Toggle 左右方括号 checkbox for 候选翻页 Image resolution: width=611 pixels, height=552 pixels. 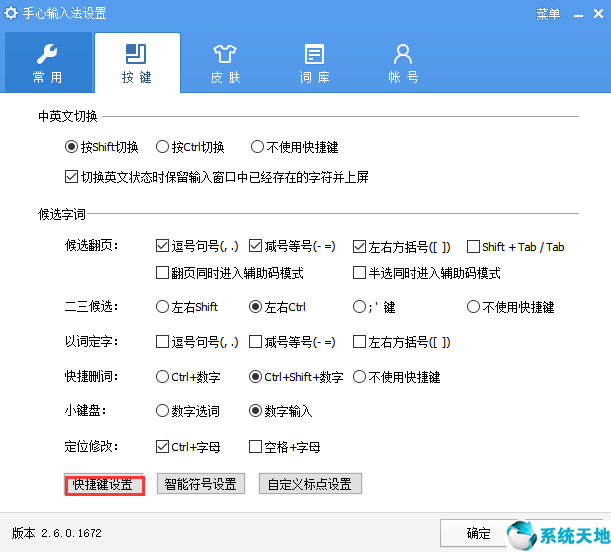point(401,247)
